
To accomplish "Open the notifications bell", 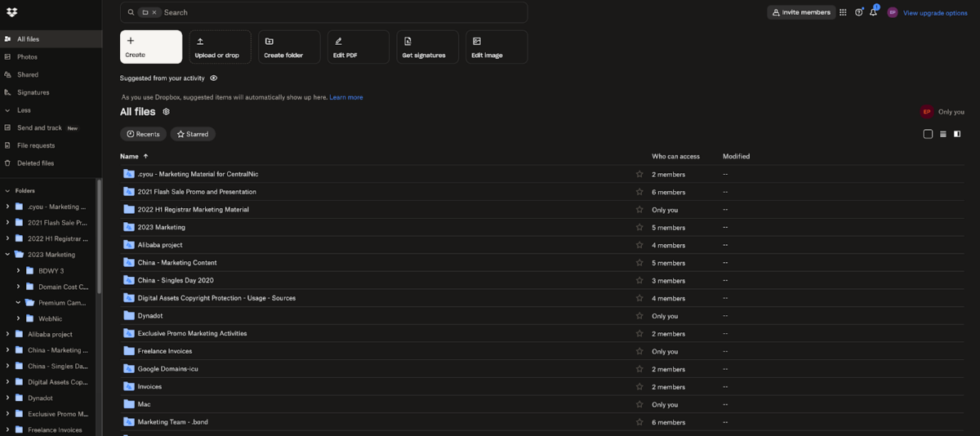I will pyautogui.click(x=873, y=12).
